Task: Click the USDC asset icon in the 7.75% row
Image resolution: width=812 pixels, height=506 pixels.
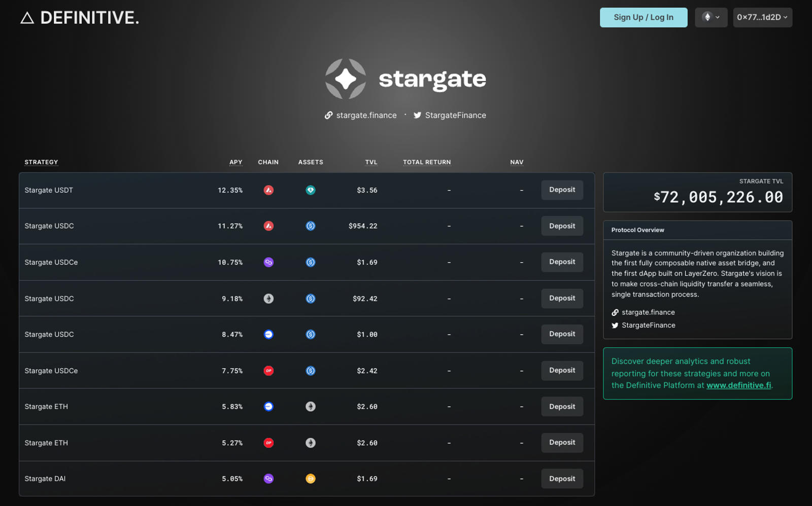Action: 311,371
